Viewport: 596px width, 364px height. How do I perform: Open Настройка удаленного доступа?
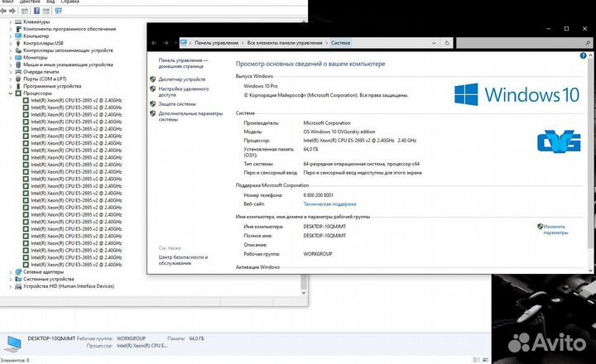(183, 91)
